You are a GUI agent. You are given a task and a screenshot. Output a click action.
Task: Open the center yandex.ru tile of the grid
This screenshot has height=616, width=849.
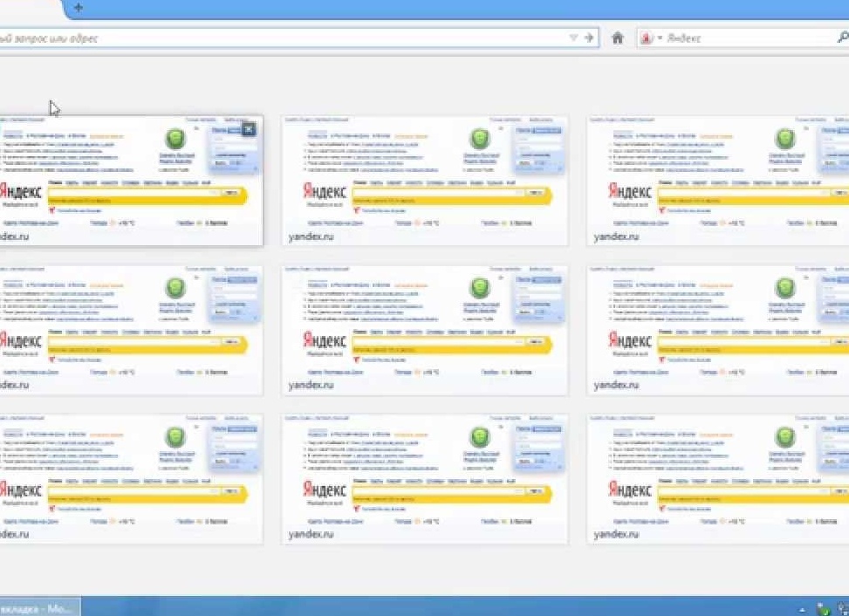(425, 330)
